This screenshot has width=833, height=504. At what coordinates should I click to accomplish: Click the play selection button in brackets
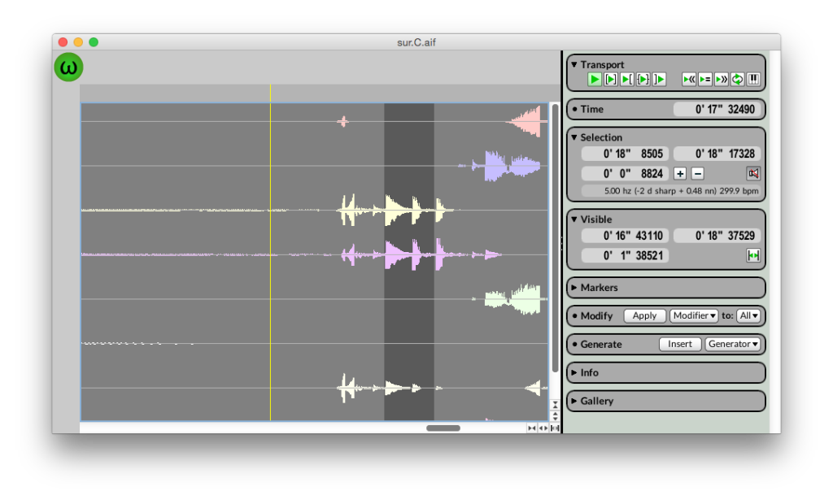pyautogui.click(x=611, y=79)
